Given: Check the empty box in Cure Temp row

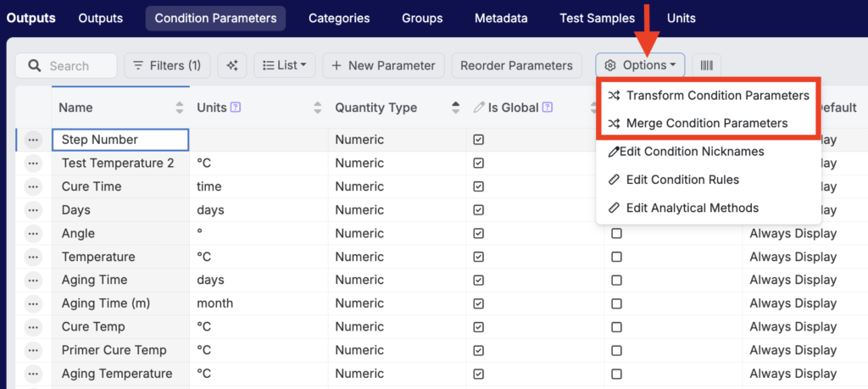Looking at the screenshot, I should click(616, 326).
